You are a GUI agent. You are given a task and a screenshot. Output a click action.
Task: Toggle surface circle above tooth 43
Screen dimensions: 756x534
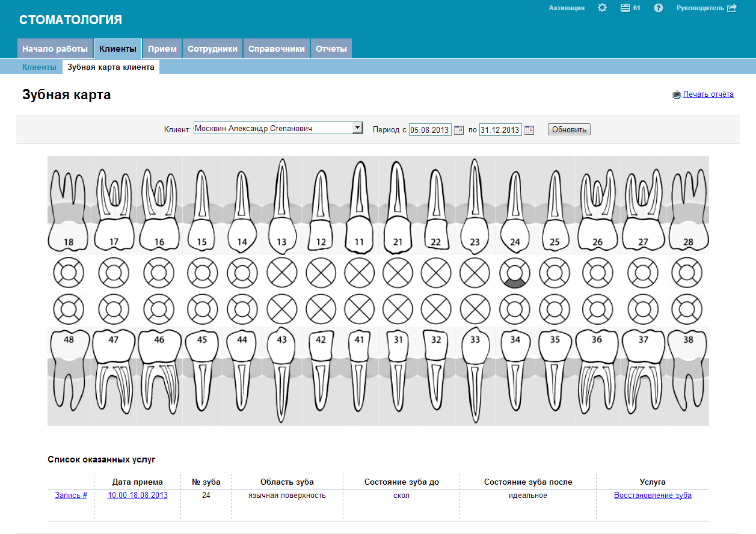[x=281, y=310]
